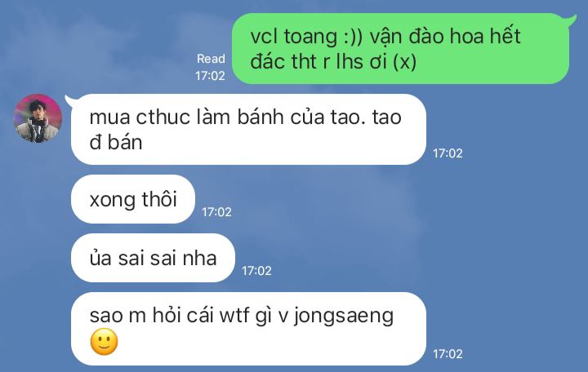Click the word "wtf" in the last bubble
The image size is (588, 372).
[x=234, y=315]
